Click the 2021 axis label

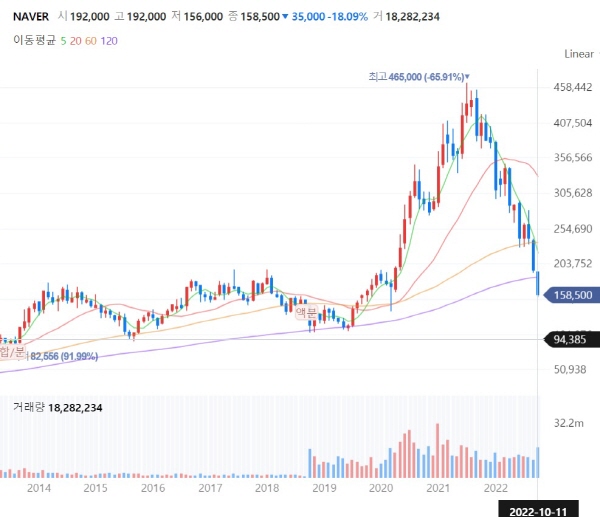(x=438, y=488)
